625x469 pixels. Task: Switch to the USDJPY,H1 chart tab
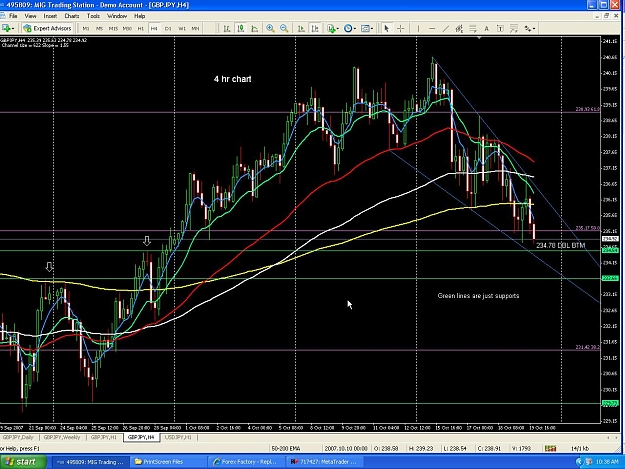[178, 438]
